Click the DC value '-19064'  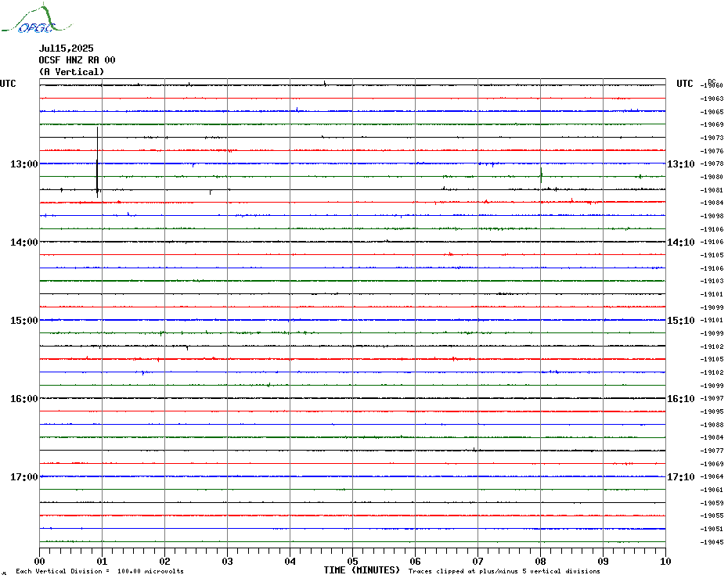712,476
